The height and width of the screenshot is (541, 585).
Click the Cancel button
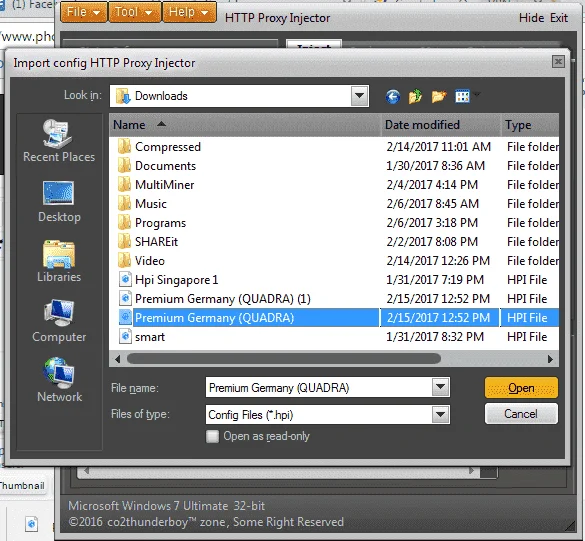click(x=521, y=414)
